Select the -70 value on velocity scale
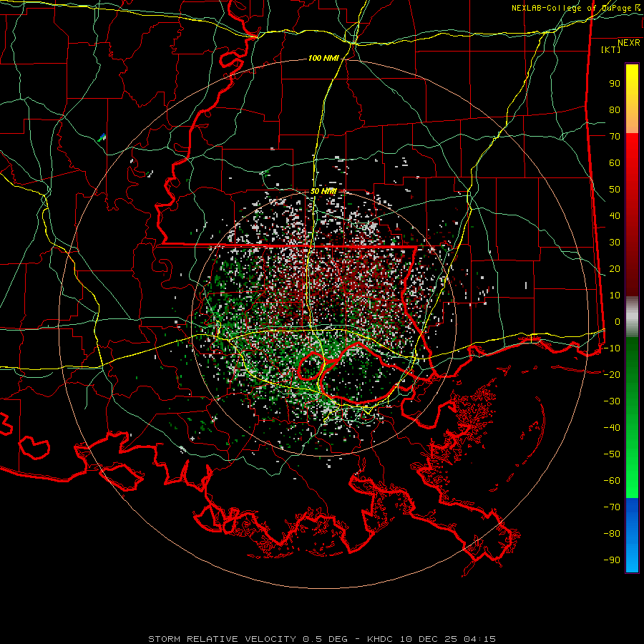The height and width of the screenshot is (644, 644). point(612,507)
